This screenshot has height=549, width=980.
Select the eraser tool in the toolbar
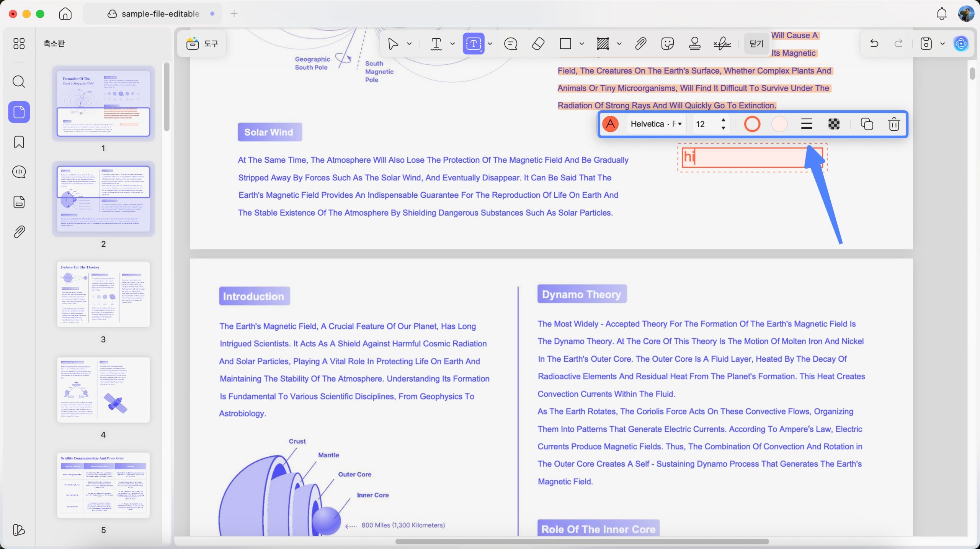pyautogui.click(x=538, y=44)
